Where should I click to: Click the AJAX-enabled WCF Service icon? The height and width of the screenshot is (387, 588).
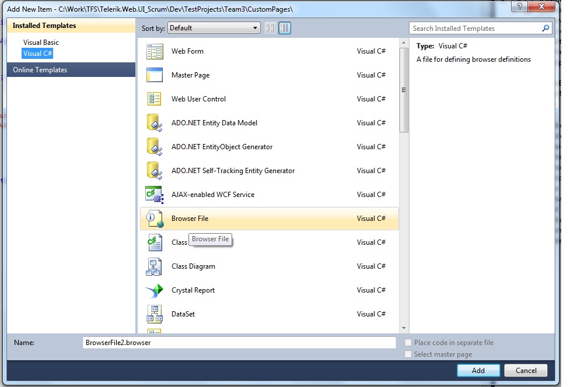(x=155, y=195)
